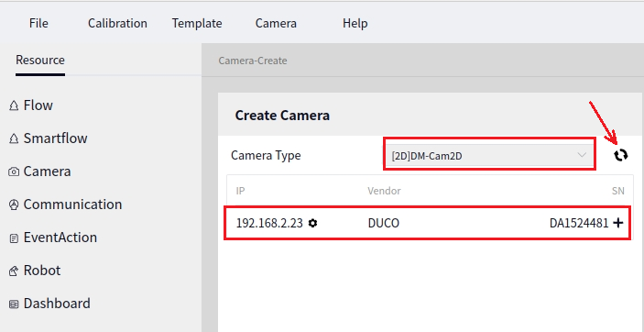Click the Smartflow sidebar icon
The height and width of the screenshot is (332, 644).
point(14,138)
